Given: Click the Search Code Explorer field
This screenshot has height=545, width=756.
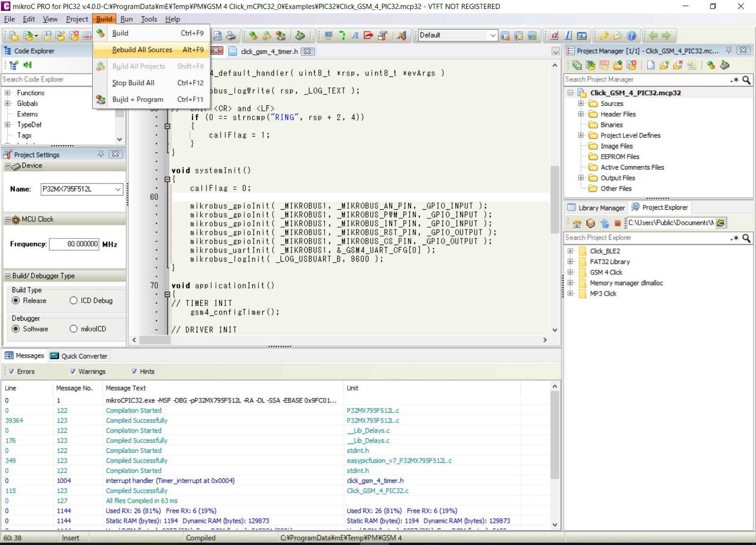Looking at the screenshot, I should coord(46,79).
